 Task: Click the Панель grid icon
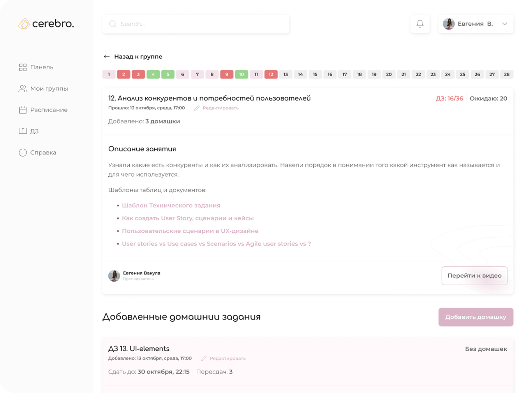pyautogui.click(x=23, y=67)
